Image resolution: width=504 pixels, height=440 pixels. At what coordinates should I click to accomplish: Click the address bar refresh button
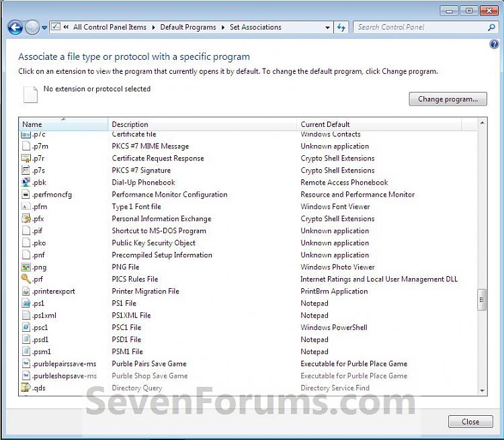341,28
